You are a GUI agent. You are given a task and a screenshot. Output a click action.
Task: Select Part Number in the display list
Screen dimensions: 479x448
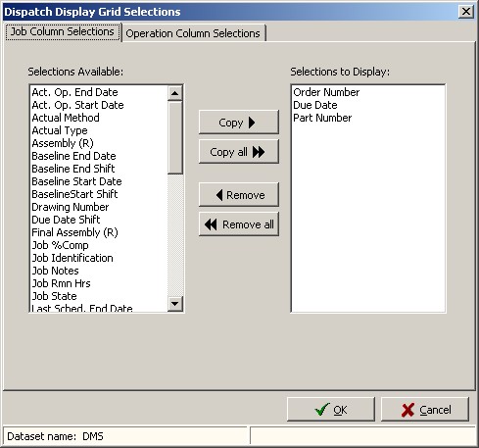coord(322,118)
